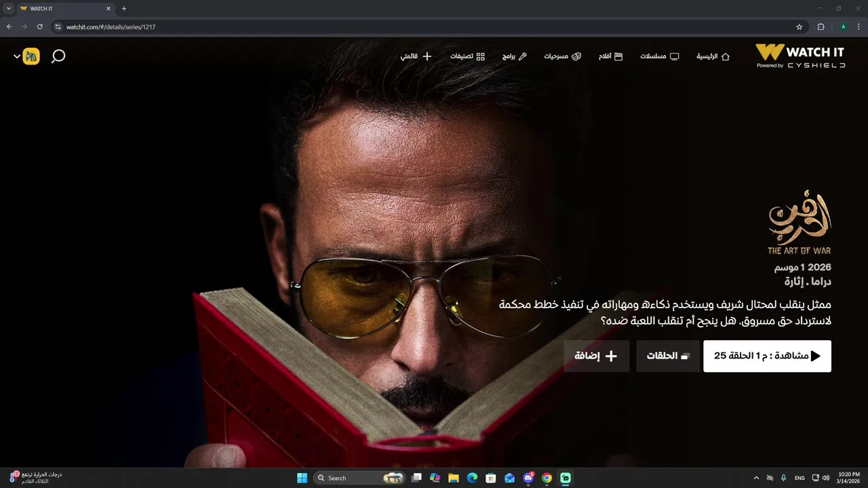Click the taskbar Search box

[359, 478]
